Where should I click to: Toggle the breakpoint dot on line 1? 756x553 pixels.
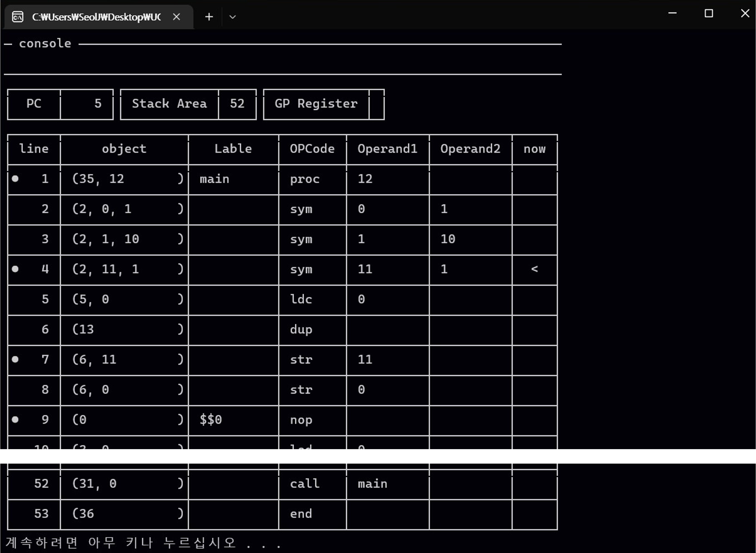(15, 178)
